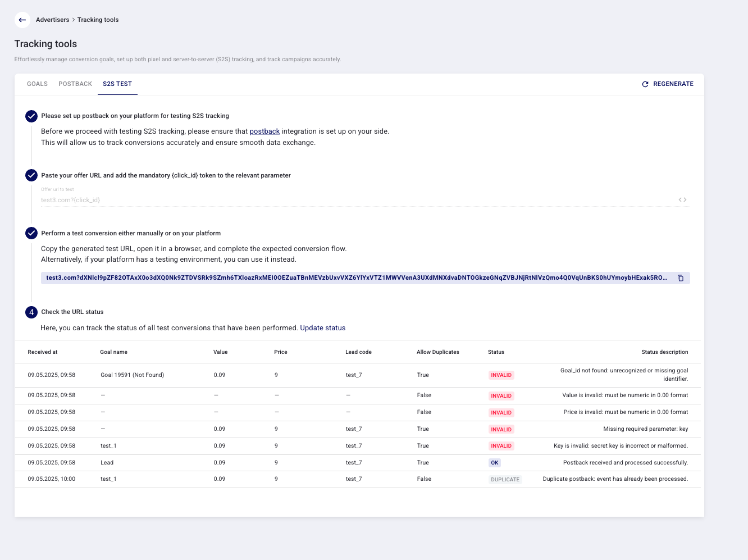Click the Received at column header
This screenshot has width=748, height=560.
tap(43, 352)
